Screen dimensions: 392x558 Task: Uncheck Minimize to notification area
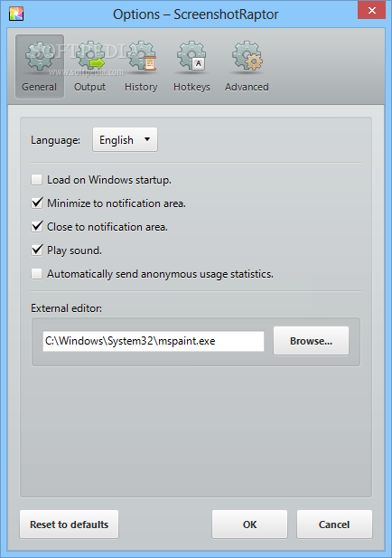(37, 203)
